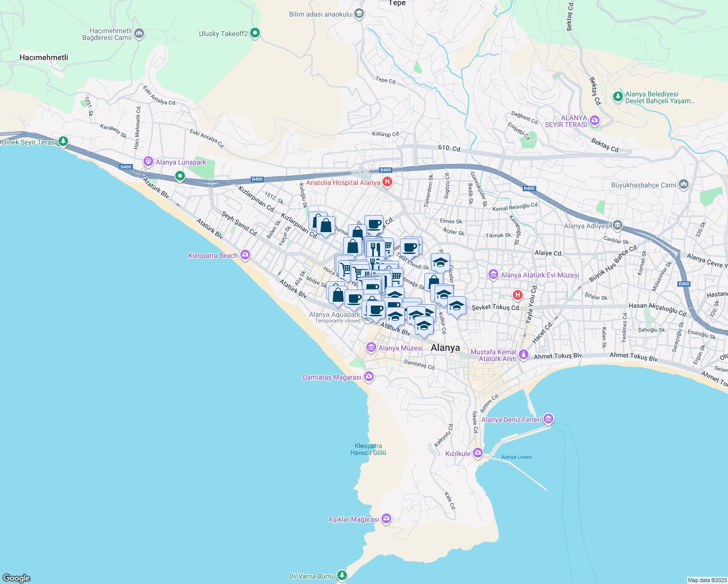The width and height of the screenshot is (728, 584).
Task: Select the Damlataş Mağarası attraction marker
Action: pos(369,376)
